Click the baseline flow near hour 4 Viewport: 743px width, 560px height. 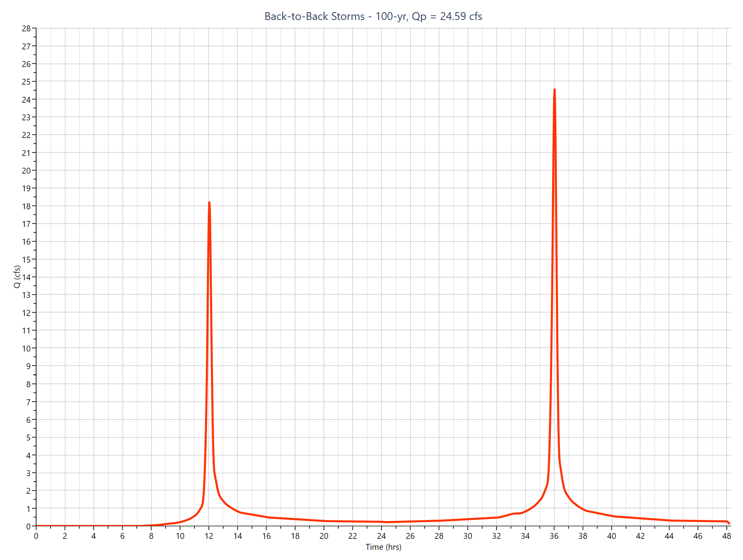(x=94, y=525)
